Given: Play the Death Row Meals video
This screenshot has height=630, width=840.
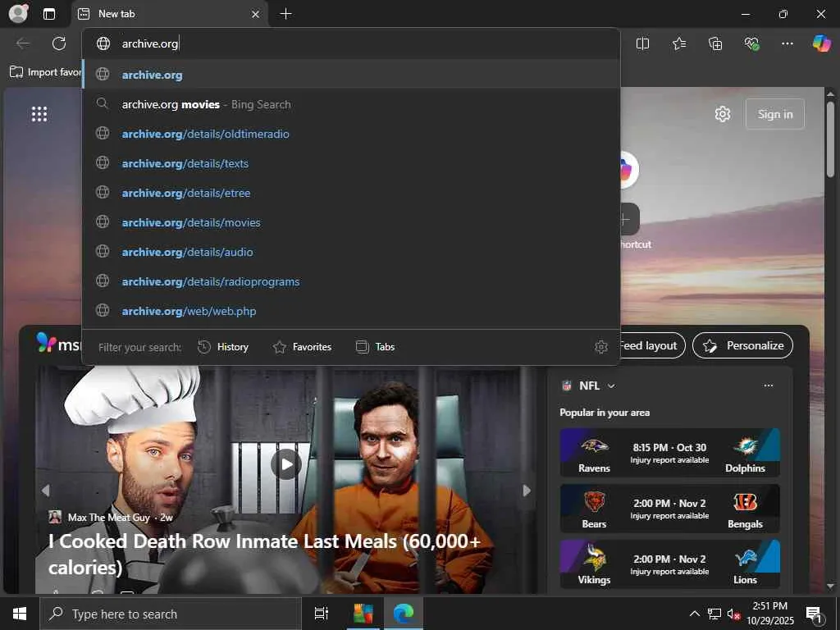Looking at the screenshot, I should pos(286,464).
